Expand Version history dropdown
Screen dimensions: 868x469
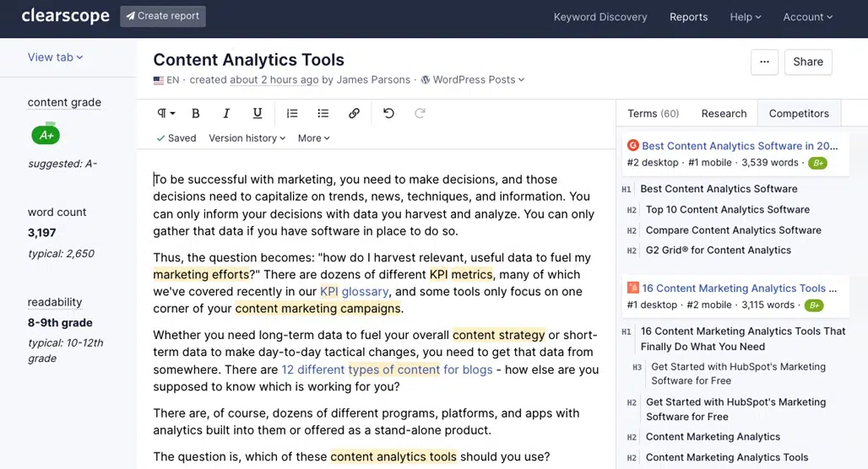point(247,138)
